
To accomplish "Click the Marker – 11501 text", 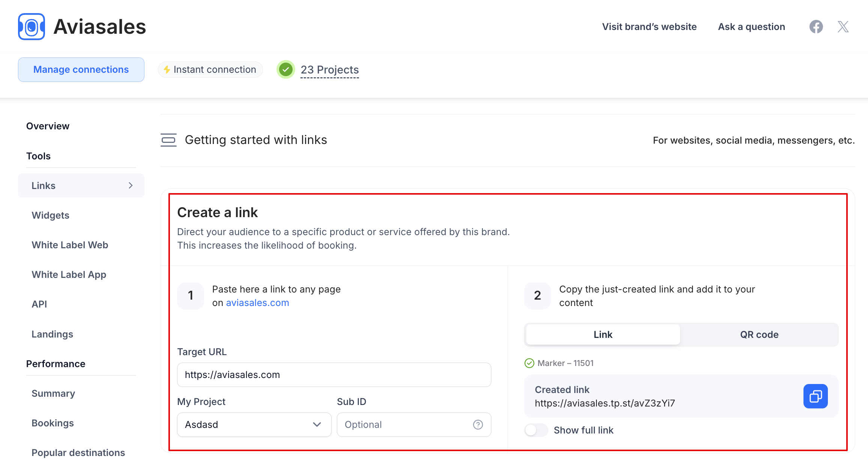I will pyautogui.click(x=565, y=363).
